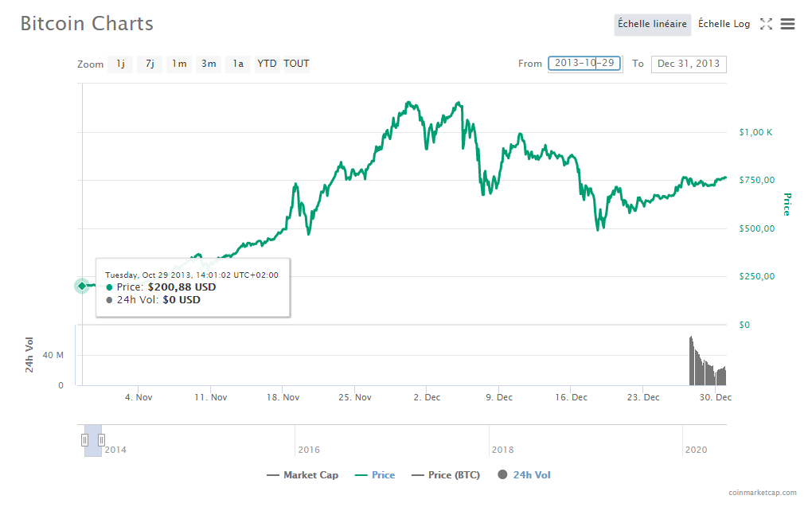The image size is (812, 511).
Task: Set zoom range to 7j
Action: click(x=150, y=64)
